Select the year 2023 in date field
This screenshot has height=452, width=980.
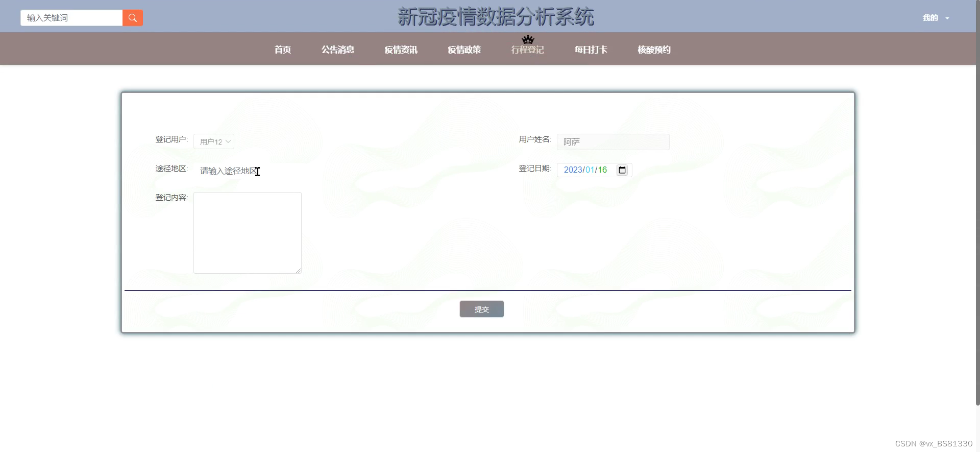coord(573,170)
